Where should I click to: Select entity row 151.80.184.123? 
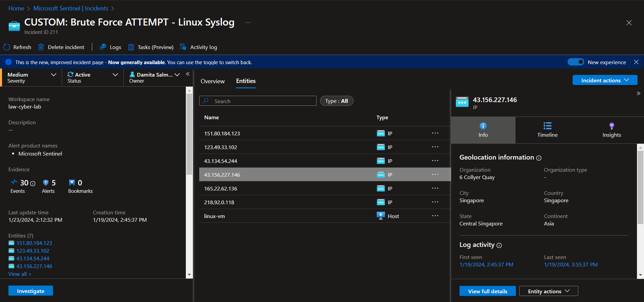(325, 133)
